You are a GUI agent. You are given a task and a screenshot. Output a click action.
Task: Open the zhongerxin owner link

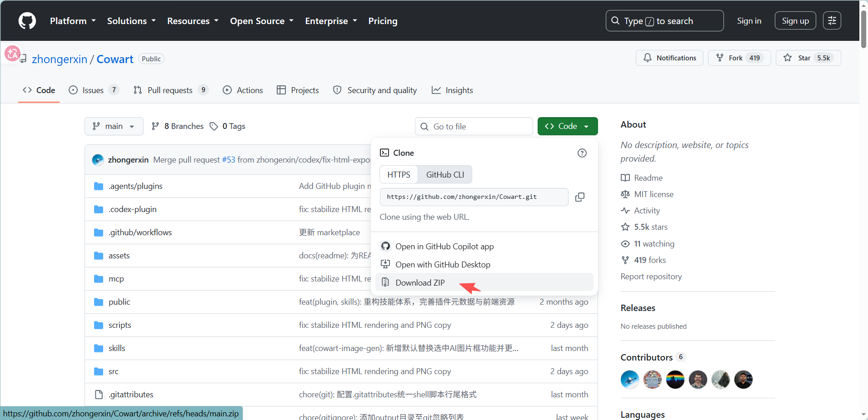60,59
